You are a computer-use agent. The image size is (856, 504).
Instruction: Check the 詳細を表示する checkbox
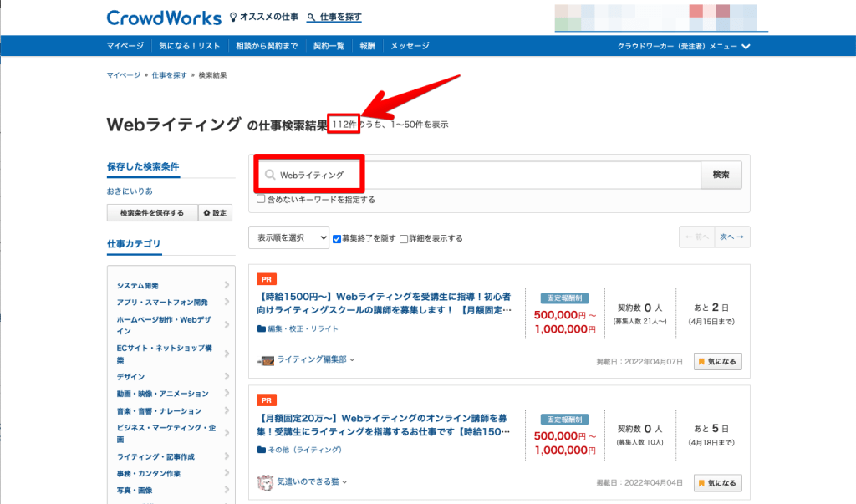pyautogui.click(x=405, y=237)
